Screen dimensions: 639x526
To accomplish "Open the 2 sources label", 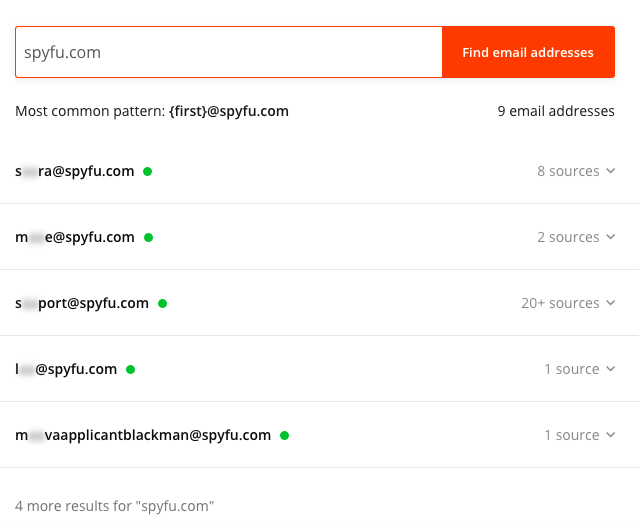I will pyautogui.click(x=568, y=237).
